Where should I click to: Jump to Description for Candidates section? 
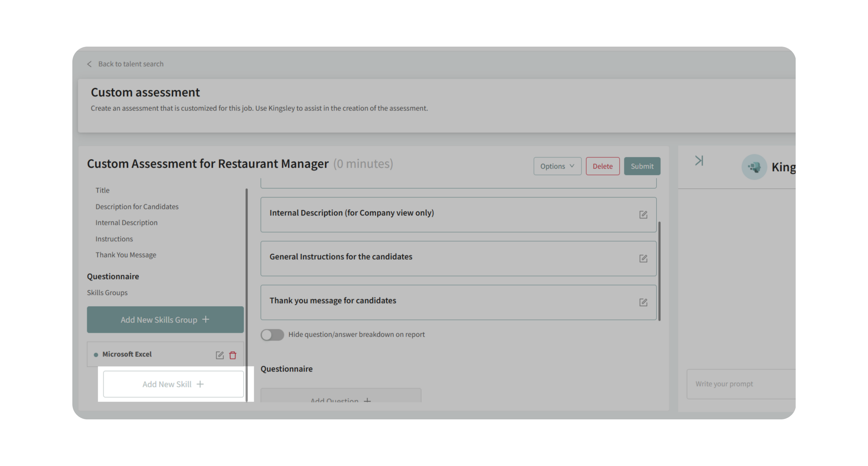click(137, 206)
